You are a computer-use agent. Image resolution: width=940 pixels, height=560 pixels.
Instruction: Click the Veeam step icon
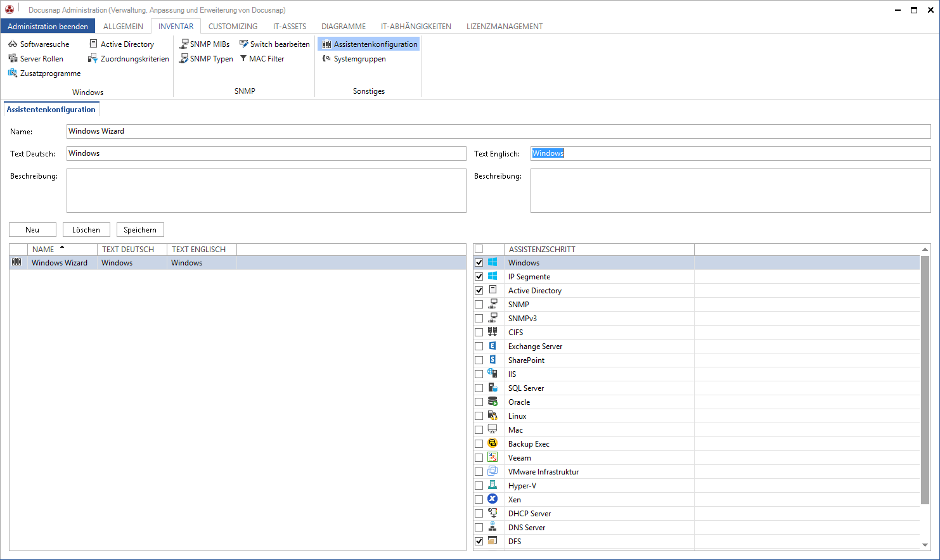tap(493, 457)
